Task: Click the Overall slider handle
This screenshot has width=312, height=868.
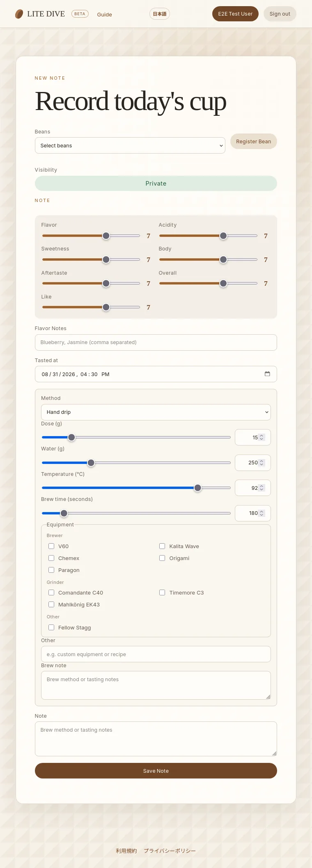Action: tap(223, 283)
